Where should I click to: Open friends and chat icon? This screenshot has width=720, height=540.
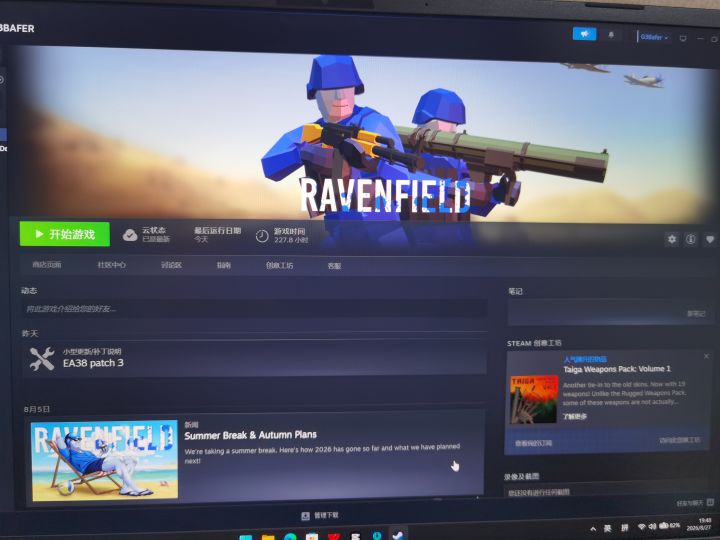point(710,502)
